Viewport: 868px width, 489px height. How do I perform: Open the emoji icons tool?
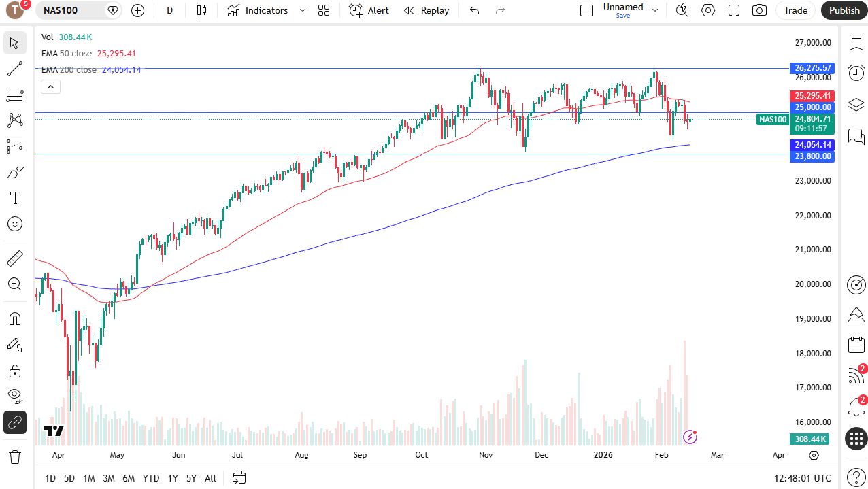[x=14, y=224]
